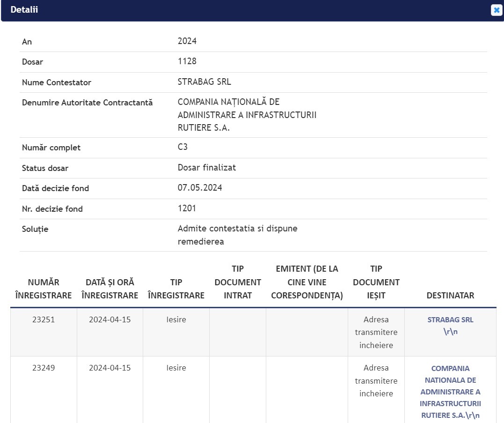Screen dimensions: 504x423
Task: Select the contracting authority name value
Action: pos(247,115)
